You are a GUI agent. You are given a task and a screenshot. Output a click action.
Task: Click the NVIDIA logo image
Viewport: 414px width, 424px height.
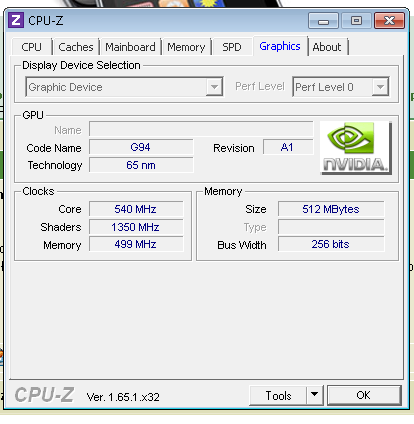click(356, 148)
